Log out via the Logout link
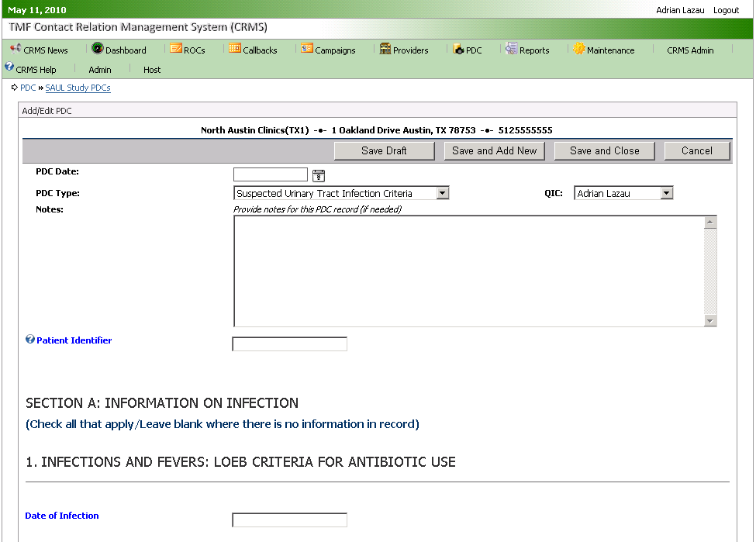The width and height of the screenshot is (756, 542). point(726,10)
